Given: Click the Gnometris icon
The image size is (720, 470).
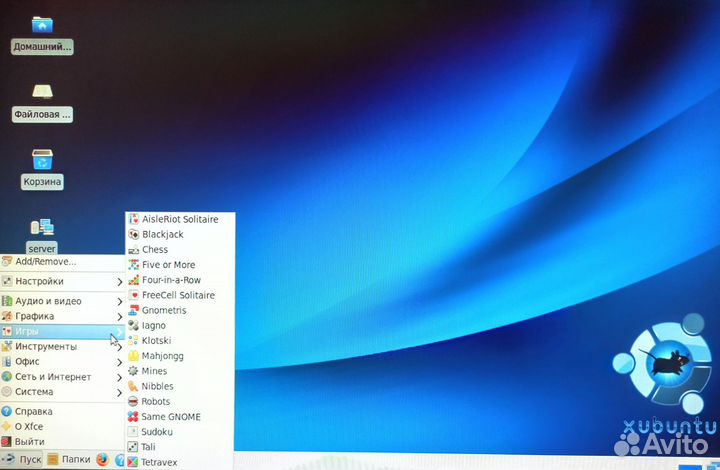Looking at the screenshot, I should point(133,310).
